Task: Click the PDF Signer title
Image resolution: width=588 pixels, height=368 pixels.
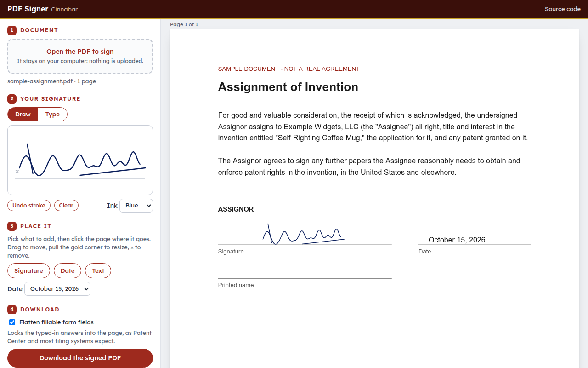Action: pos(28,9)
